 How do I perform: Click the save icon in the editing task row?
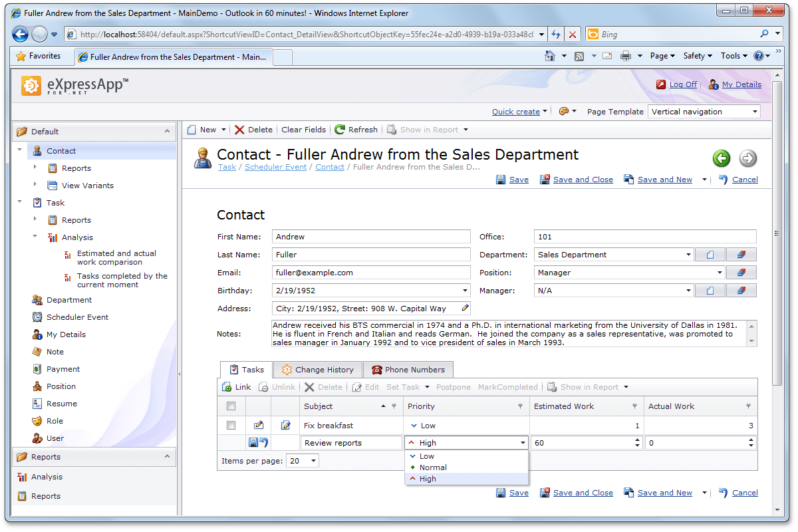(253, 443)
